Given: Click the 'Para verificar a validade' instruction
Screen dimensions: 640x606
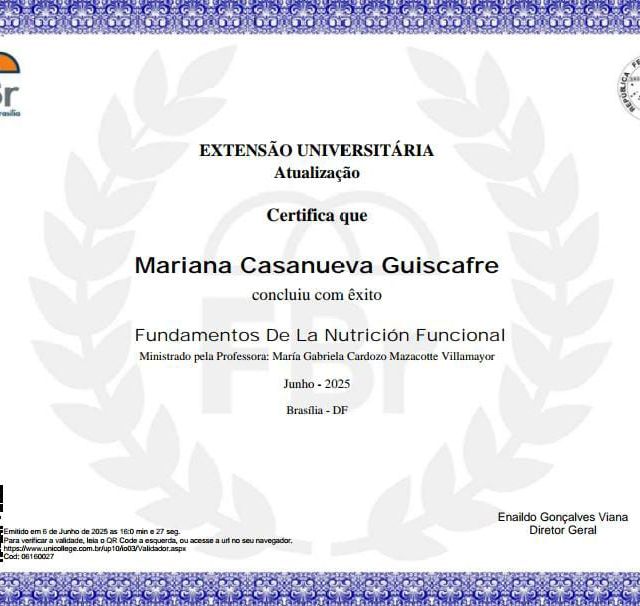Looking at the screenshot, I should pyautogui.click(x=148, y=540).
